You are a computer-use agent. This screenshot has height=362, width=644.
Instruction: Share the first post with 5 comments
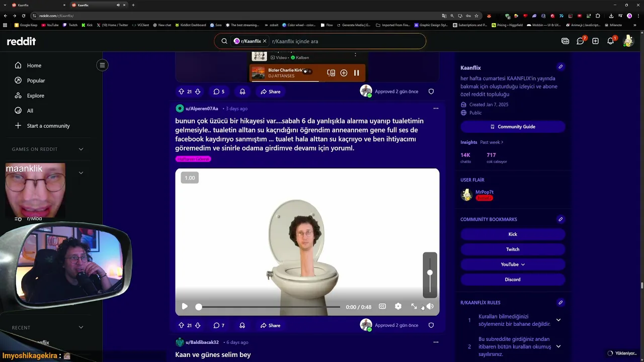click(x=270, y=92)
